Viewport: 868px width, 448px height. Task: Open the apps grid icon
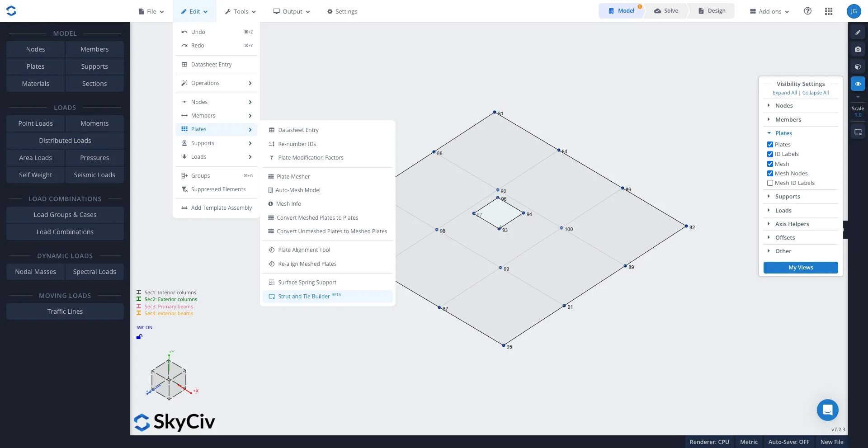coord(828,11)
